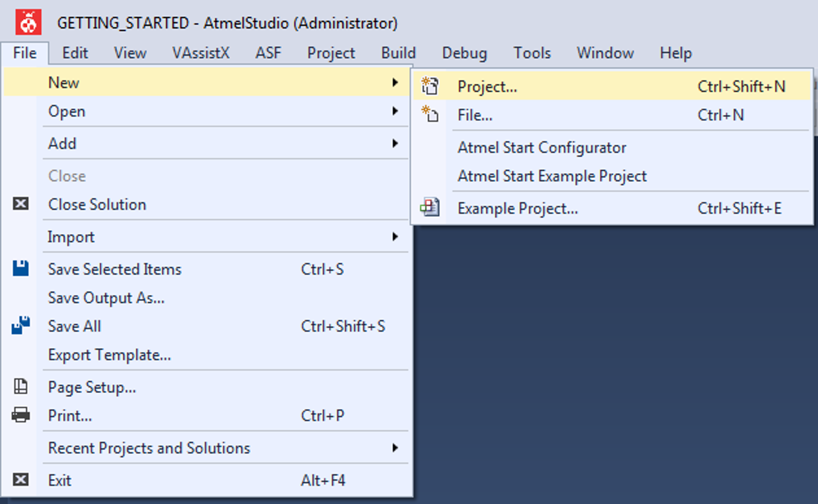The image size is (818, 504).
Task: Click the New Project icon in submenu
Action: tap(430, 86)
